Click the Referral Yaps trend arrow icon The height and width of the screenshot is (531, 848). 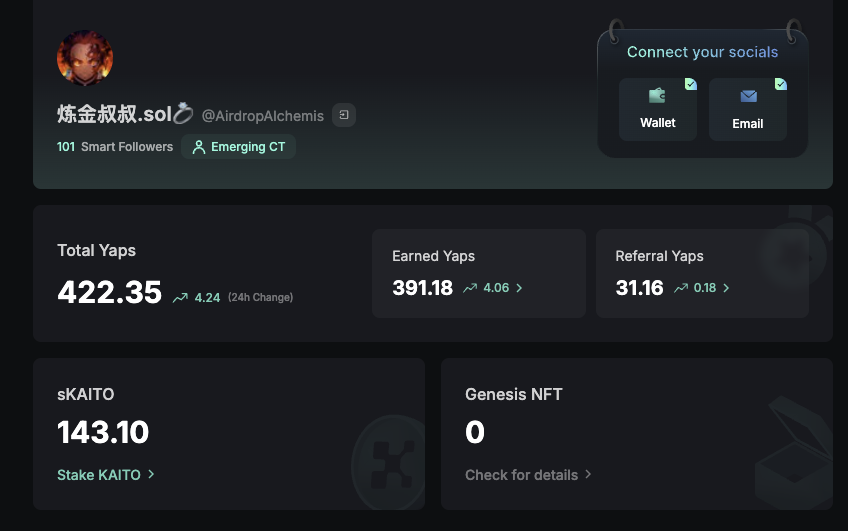tap(681, 288)
